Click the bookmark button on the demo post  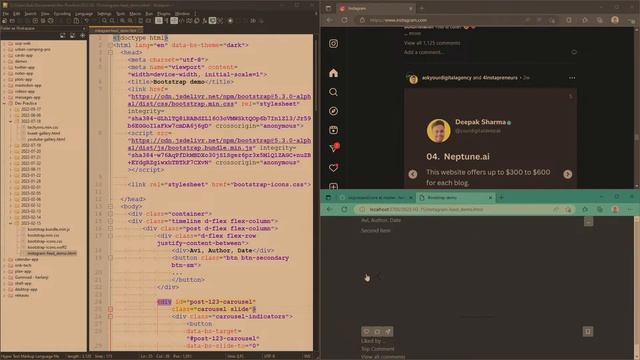point(588,331)
